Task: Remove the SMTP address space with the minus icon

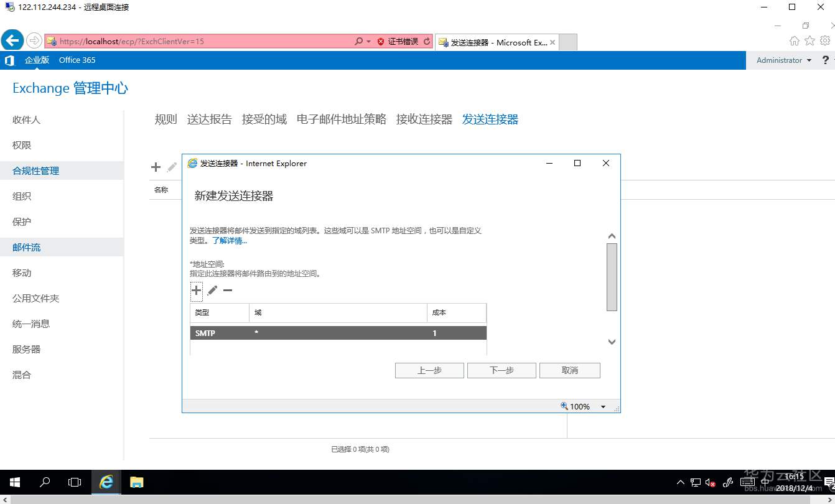Action: tap(227, 290)
